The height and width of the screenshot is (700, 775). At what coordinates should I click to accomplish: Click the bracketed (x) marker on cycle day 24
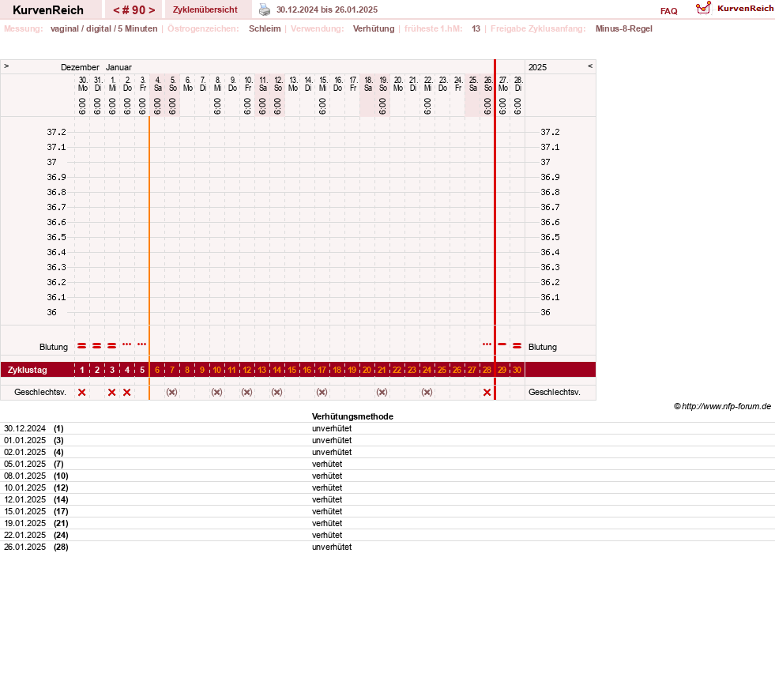427,392
